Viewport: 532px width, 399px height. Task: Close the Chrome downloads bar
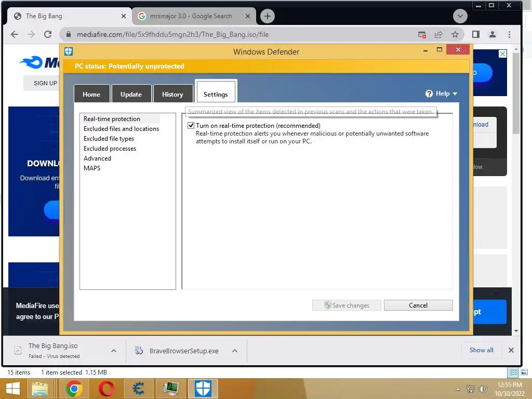[511, 350]
